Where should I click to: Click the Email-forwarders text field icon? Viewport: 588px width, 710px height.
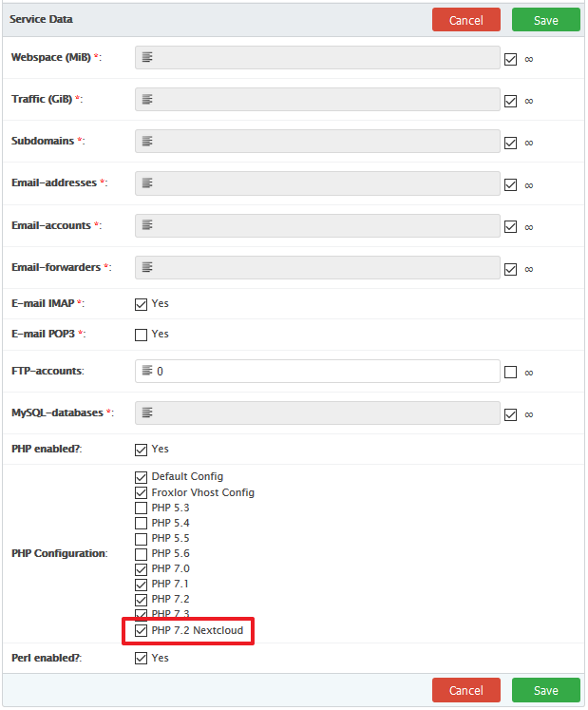click(x=147, y=268)
